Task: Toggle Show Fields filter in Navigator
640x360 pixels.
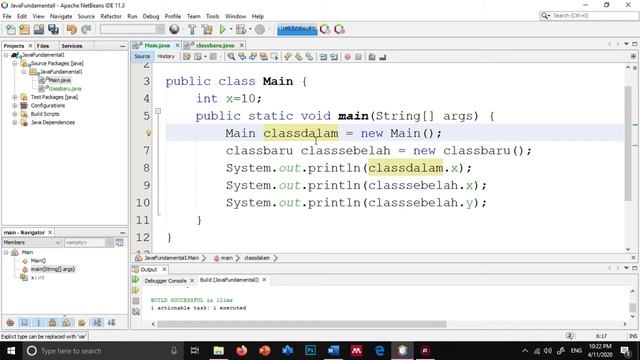Action: (x=24, y=322)
